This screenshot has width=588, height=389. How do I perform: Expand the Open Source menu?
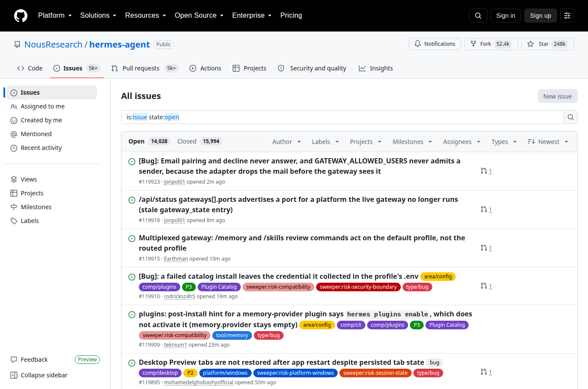point(199,16)
